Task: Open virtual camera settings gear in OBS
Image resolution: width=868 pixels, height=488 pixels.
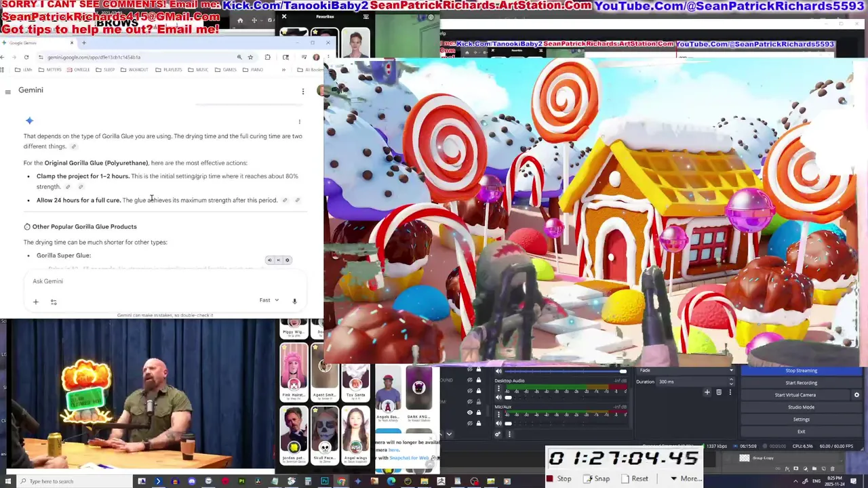Action: tap(856, 394)
